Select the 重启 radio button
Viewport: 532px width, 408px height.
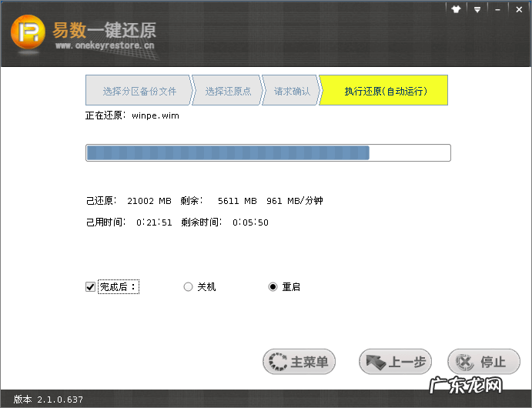click(x=273, y=287)
